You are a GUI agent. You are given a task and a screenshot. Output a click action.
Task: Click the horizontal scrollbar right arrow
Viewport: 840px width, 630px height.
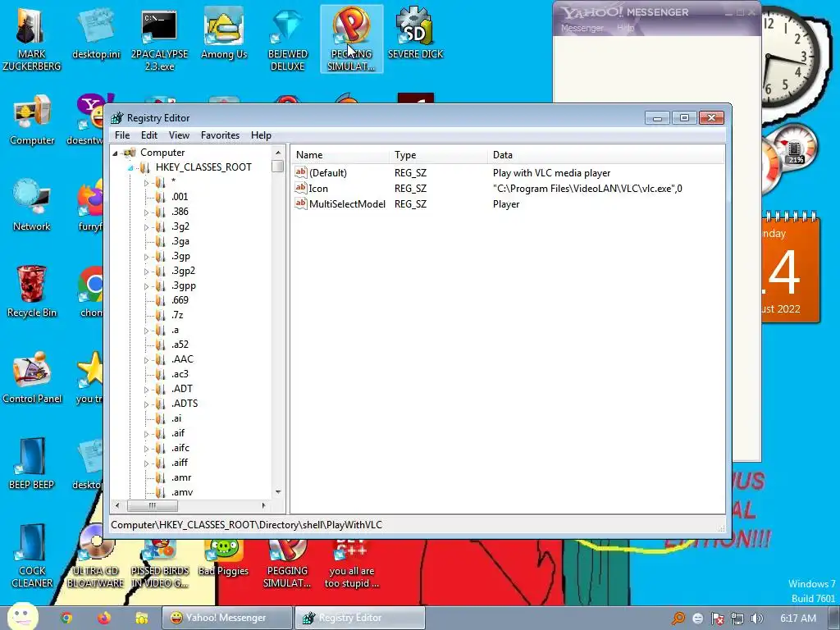pos(263,505)
